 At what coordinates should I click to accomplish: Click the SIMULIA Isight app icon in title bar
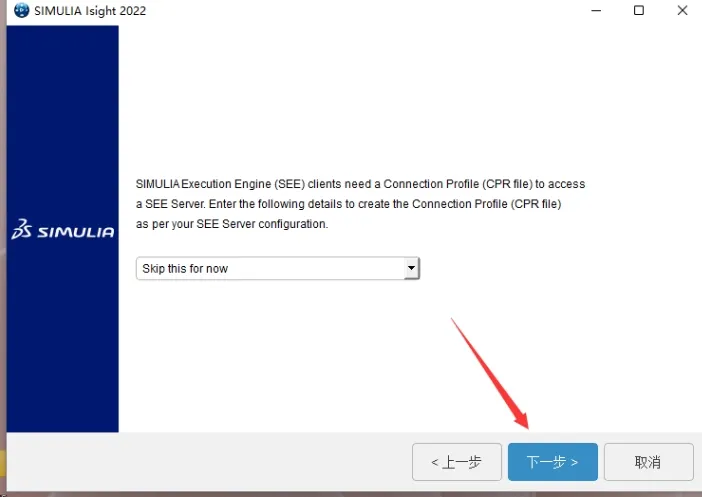[21, 10]
